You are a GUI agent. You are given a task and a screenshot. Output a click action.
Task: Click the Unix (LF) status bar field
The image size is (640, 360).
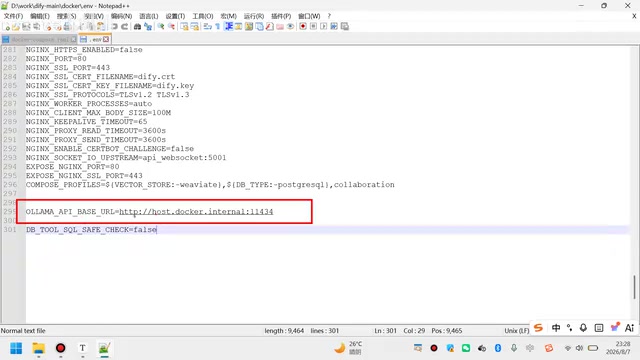click(x=516, y=331)
